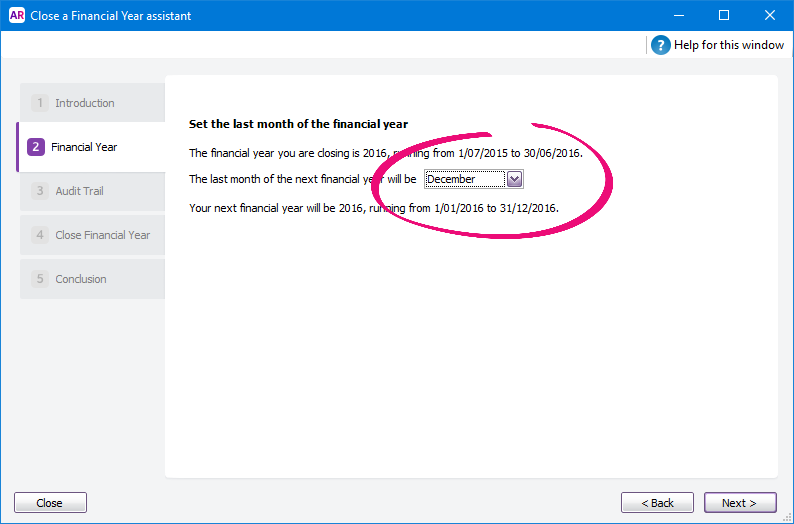Click the resize grip in the bottom-right corner

pyautogui.click(x=786, y=516)
